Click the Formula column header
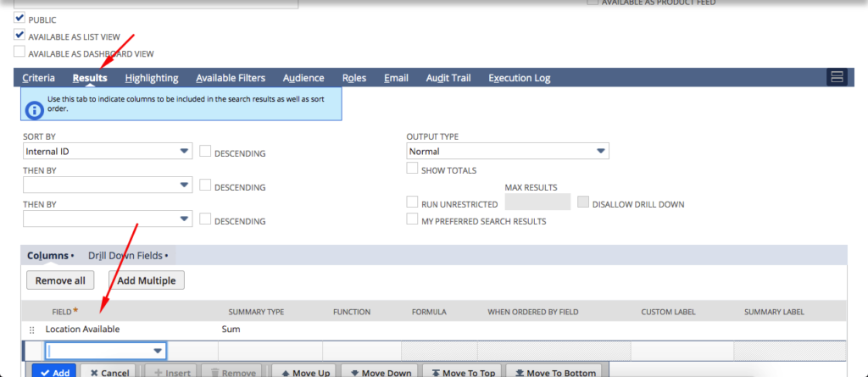The image size is (868, 377). pos(429,313)
